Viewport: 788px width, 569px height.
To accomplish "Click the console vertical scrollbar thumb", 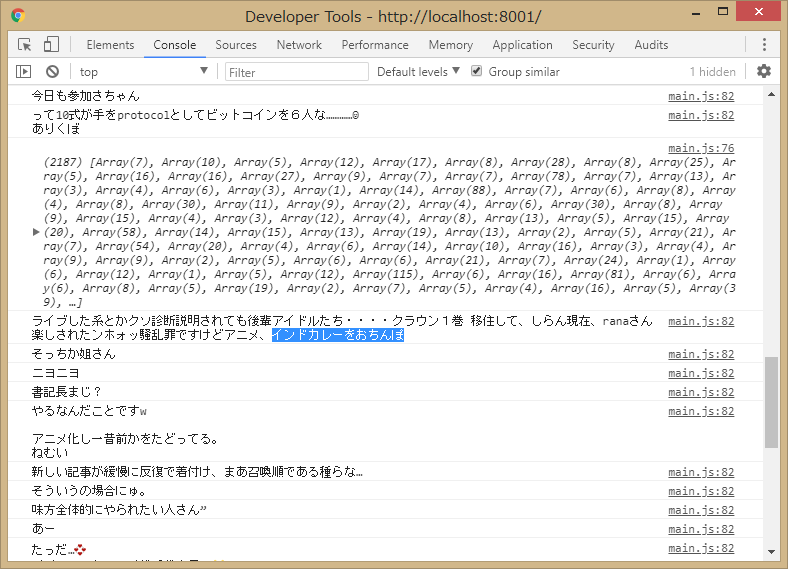I will coord(771,402).
